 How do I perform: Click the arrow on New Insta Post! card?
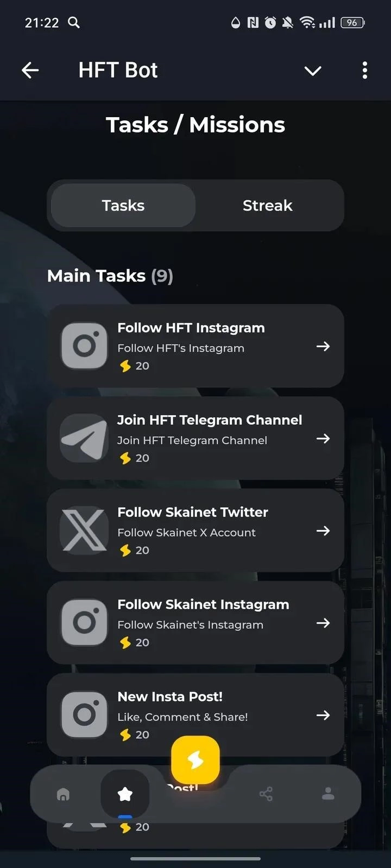click(323, 715)
